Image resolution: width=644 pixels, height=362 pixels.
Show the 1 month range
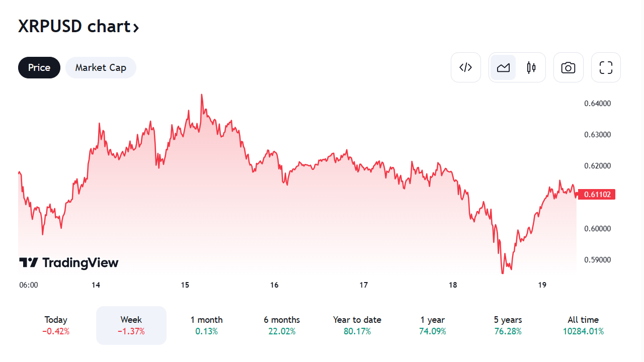(x=206, y=325)
